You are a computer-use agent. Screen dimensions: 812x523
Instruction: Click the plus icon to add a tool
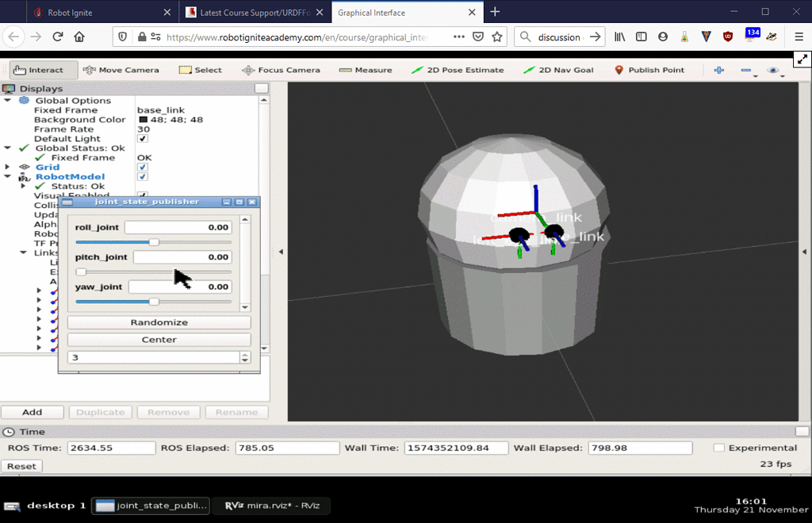pyautogui.click(x=718, y=70)
